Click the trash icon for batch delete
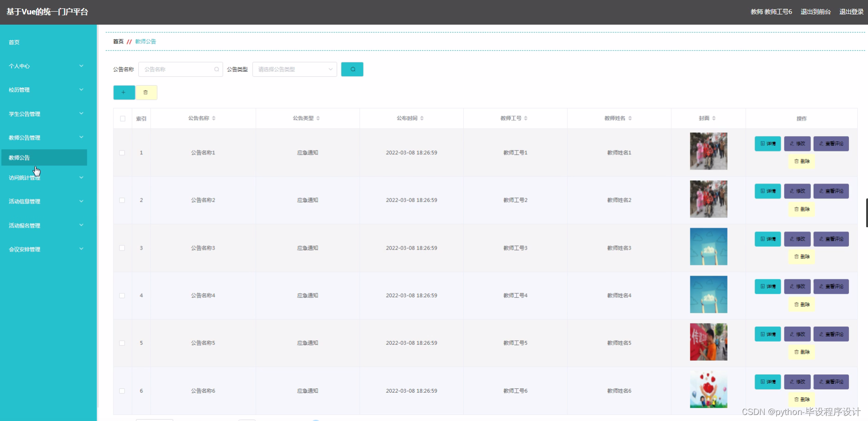 [147, 92]
